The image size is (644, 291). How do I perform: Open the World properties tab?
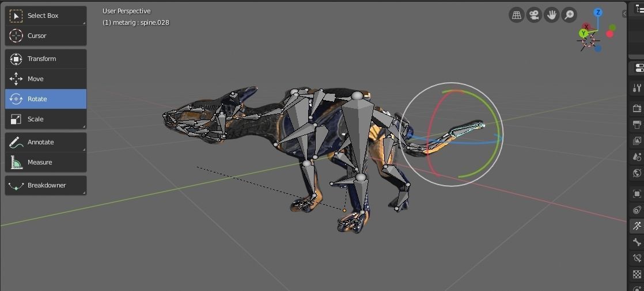(637, 173)
